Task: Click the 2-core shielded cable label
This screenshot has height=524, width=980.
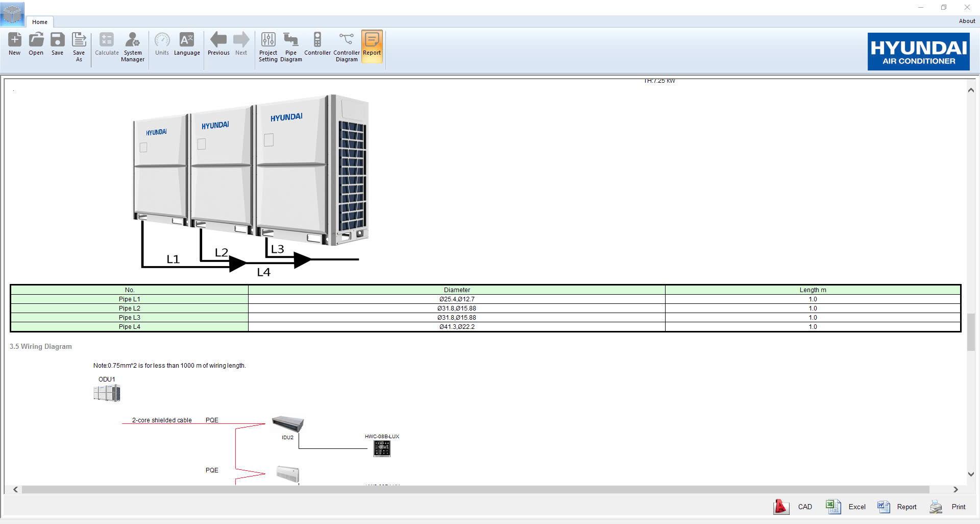Action: tap(162, 420)
